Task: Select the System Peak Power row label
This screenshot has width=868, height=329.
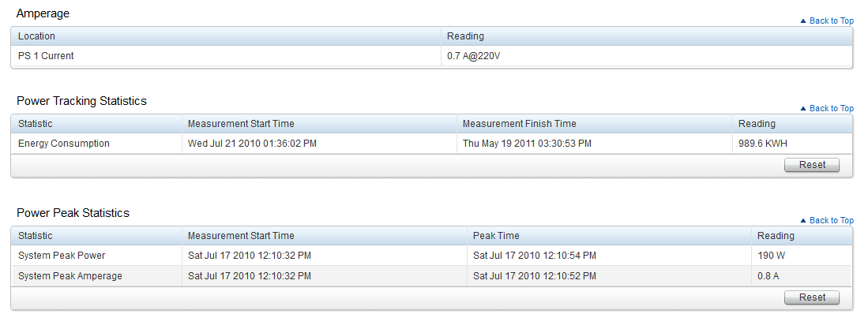Action: (62, 256)
